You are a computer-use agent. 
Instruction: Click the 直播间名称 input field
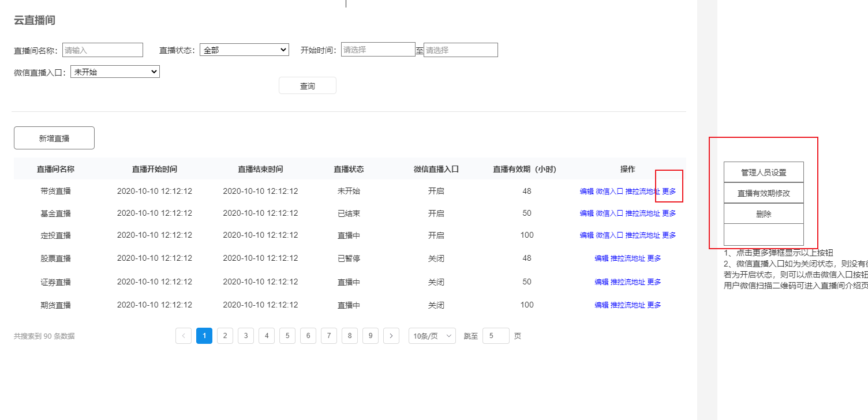pyautogui.click(x=103, y=50)
